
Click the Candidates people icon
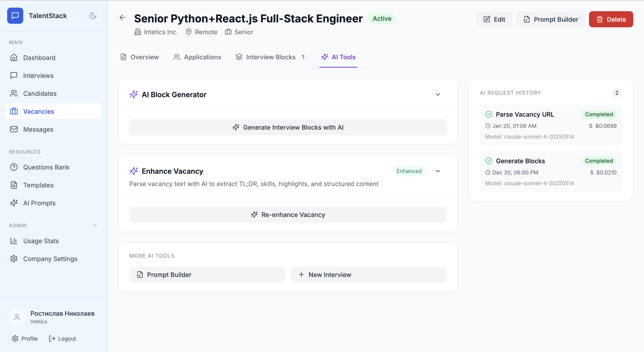tap(14, 93)
